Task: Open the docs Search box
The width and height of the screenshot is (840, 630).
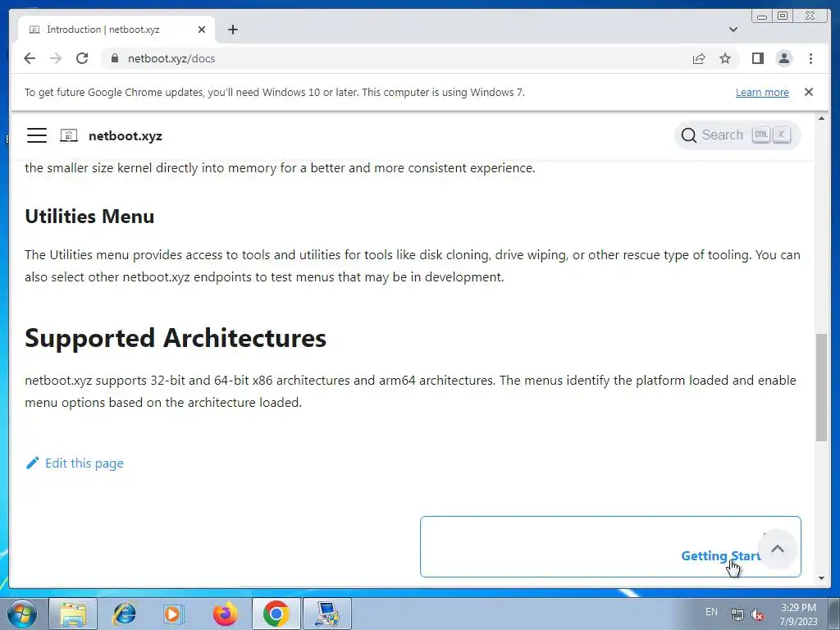Action: (737, 135)
